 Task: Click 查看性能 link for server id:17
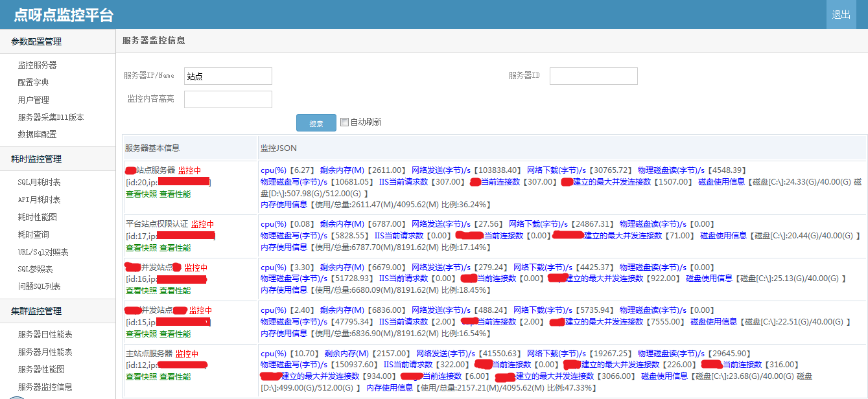pos(175,247)
